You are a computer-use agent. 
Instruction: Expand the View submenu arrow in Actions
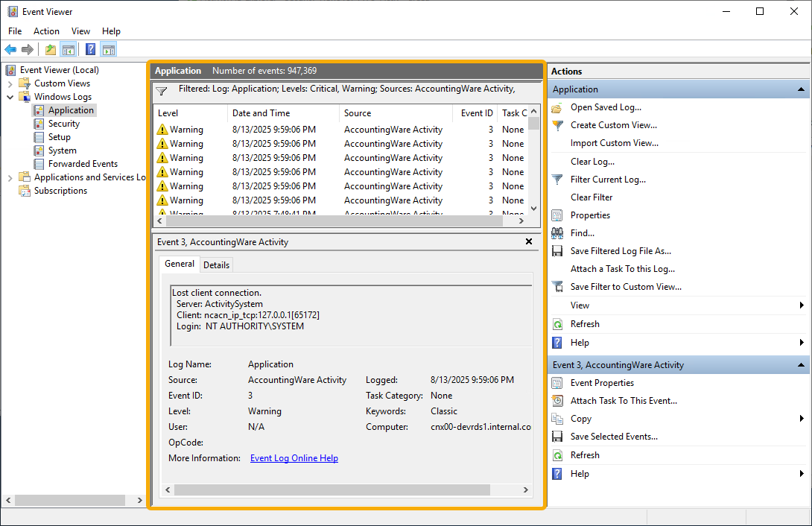[802, 305]
